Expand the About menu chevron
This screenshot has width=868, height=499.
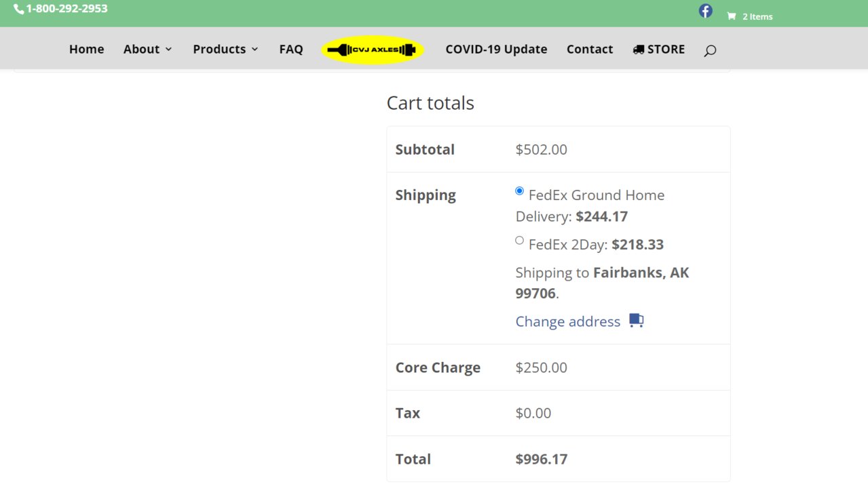pos(169,49)
